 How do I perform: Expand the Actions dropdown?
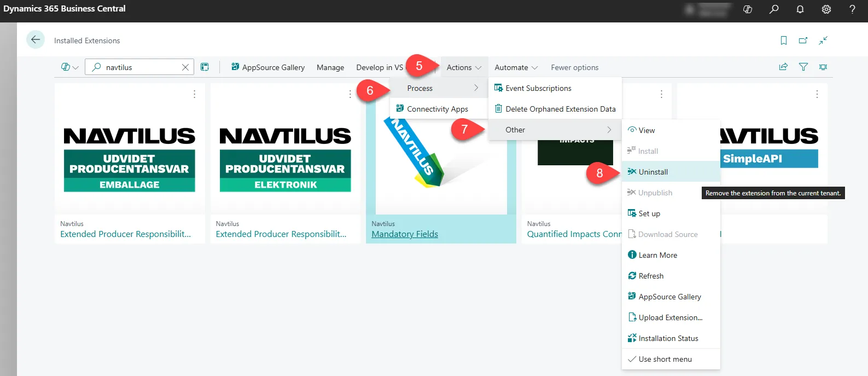pos(463,67)
